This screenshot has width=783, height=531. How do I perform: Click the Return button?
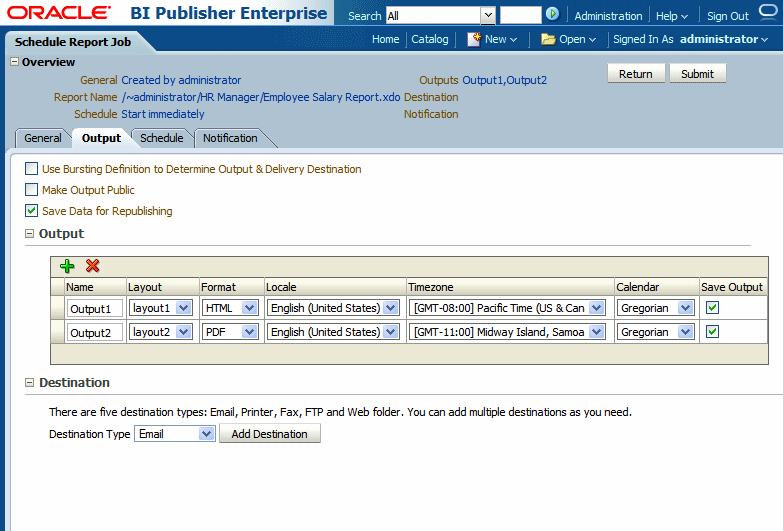pyautogui.click(x=636, y=73)
